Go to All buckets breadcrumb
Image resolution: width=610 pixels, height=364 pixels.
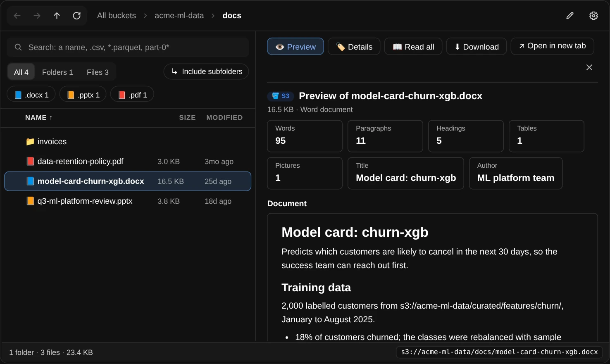(x=117, y=16)
